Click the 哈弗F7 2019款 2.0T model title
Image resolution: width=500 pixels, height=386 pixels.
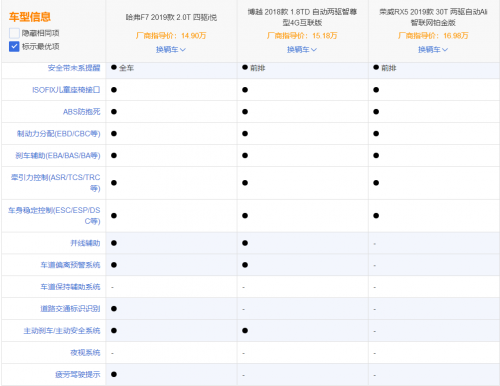coord(171,17)
